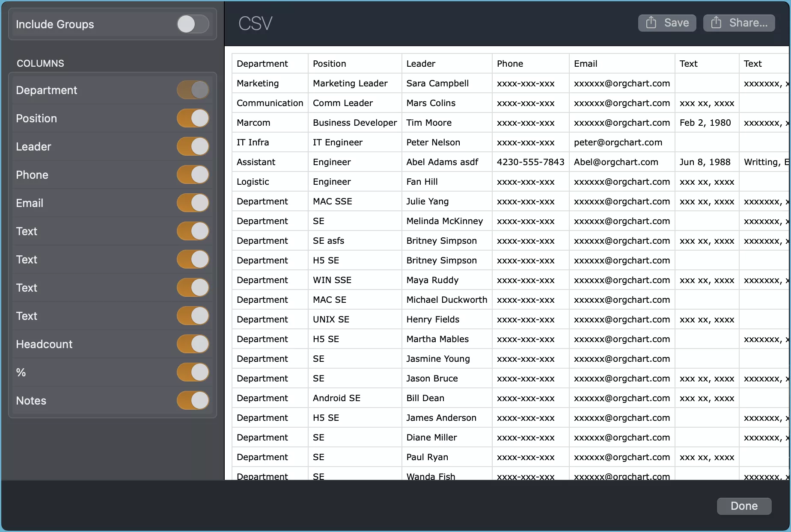The image size is (791, 532).
Task: Click the Julie Yang leader cell
Action: click(x=447, y=201)
